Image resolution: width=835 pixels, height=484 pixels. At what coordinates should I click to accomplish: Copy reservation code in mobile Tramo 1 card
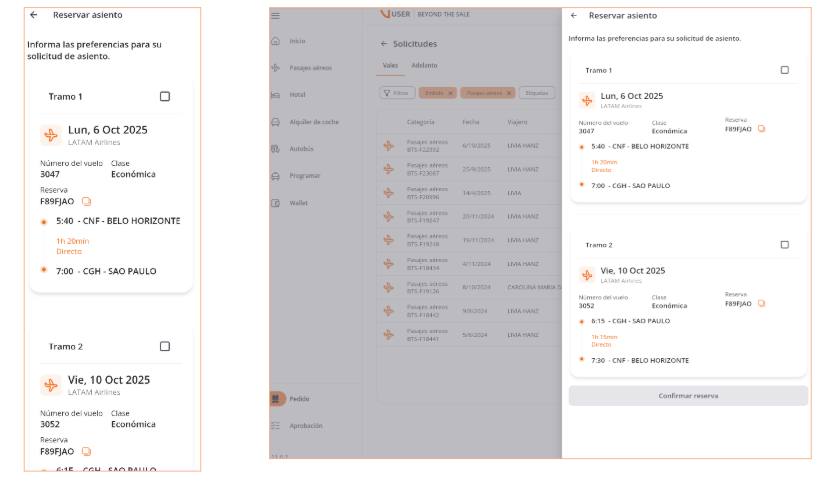click(86, 201)
